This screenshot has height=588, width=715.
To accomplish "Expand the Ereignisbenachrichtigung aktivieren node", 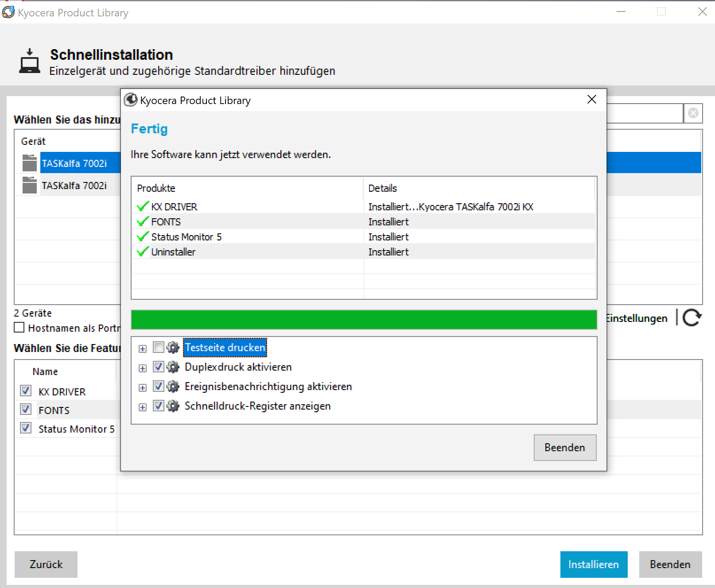I will 143,388.
